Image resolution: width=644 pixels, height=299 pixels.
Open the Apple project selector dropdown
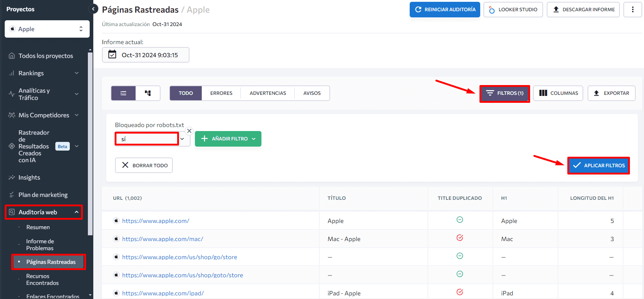47,29
